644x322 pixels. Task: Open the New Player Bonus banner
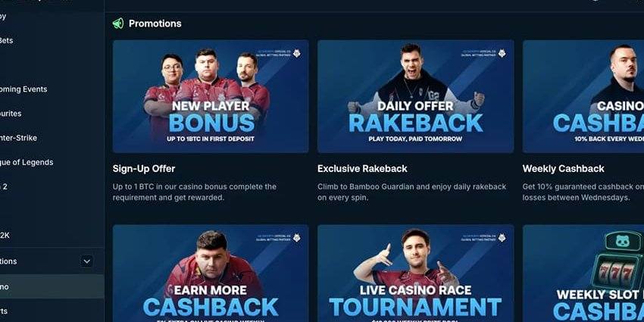click(211, 96)
